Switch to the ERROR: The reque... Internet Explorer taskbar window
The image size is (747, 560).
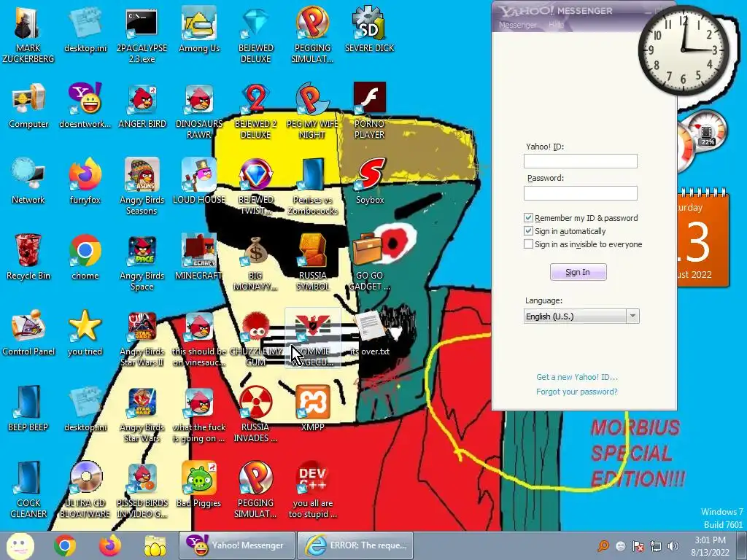pyautogui.click(x=355, y=545)
